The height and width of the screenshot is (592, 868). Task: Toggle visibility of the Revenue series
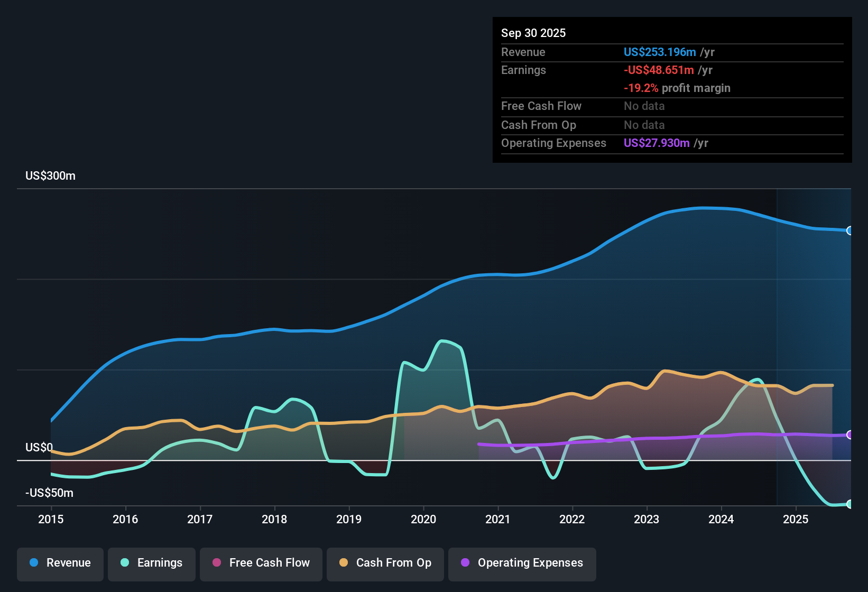[x=60, y=563]
